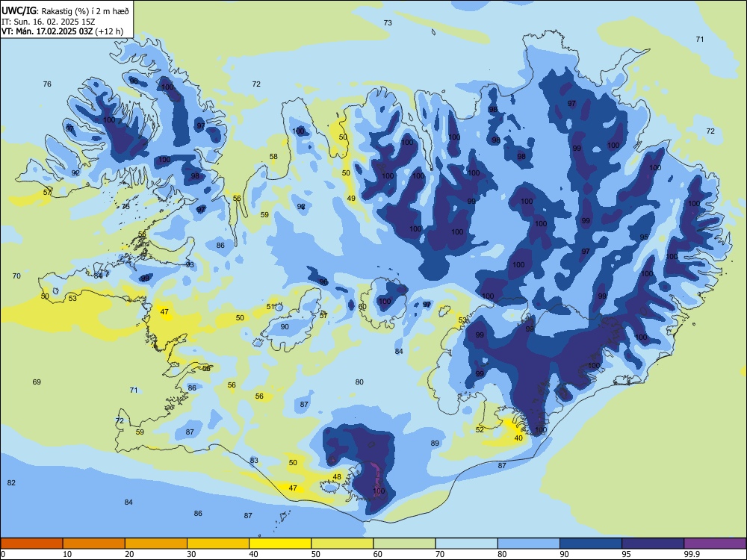
Task: Choose the amber 30–40 legend swatch
Action: point(218,544)
